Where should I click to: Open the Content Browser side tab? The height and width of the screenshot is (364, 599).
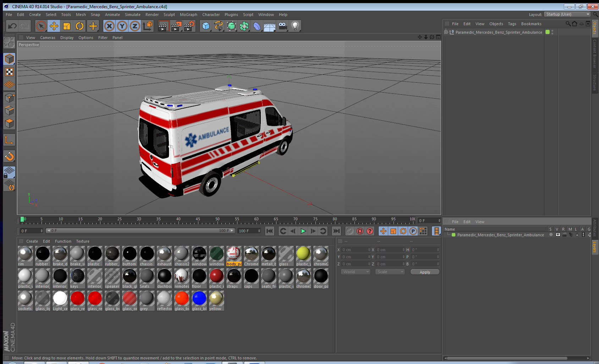click(595, 54)
